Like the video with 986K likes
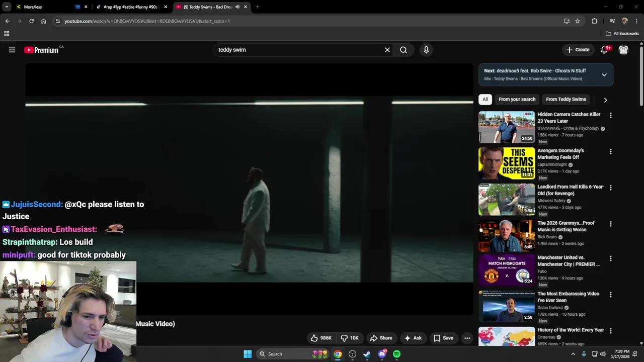Viewport: 644px width, 362px height. pos(321,338)
